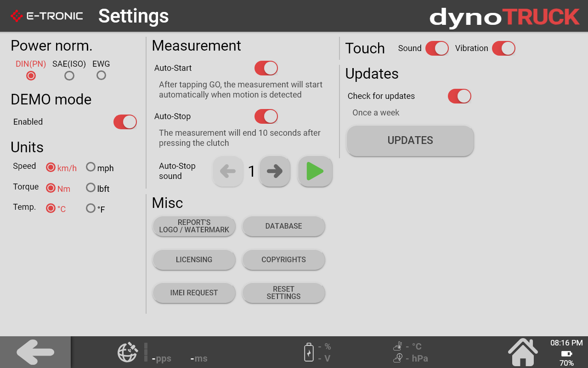Choose mph speed unit

[91, 167]
